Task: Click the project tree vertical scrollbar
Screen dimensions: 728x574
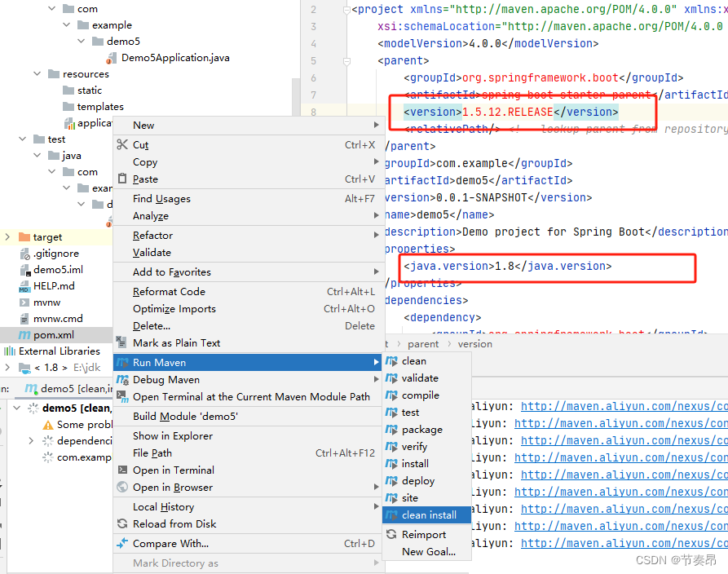Action: tap(296, 96)
